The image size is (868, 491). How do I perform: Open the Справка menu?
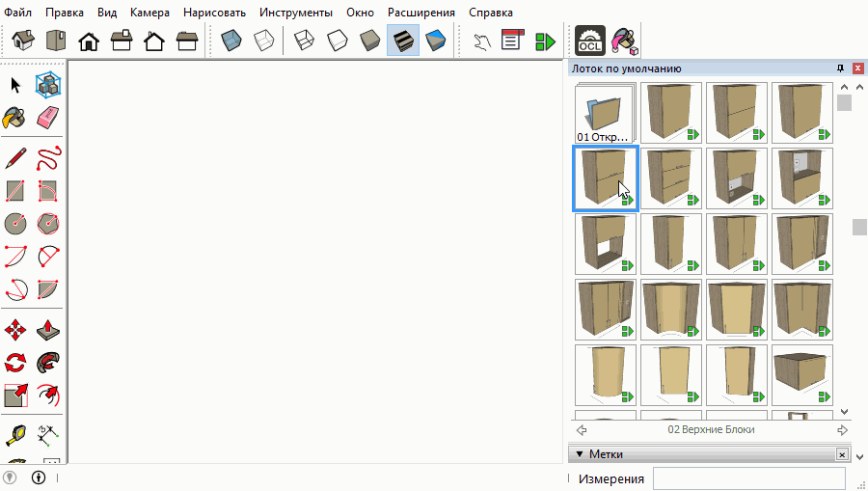click(491, 13)
